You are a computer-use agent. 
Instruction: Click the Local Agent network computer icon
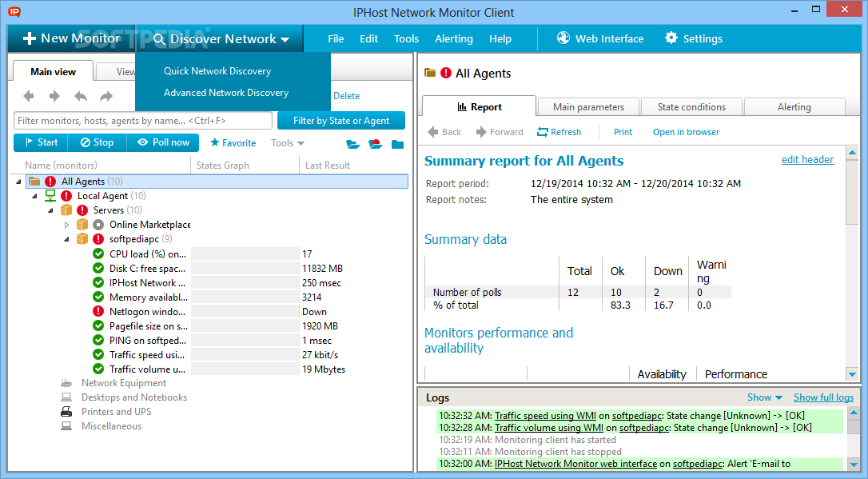click(x=50, y=195)
